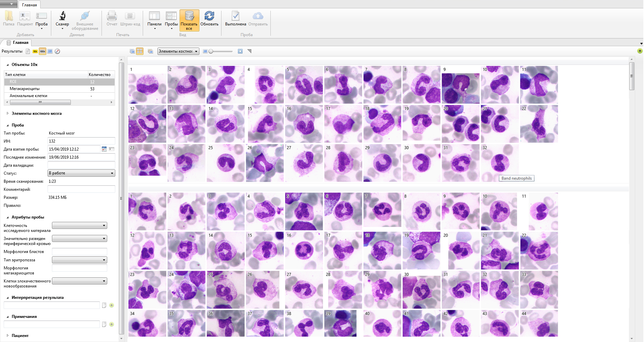Expand the Пациент section
The width and height of the screenshot is (644, 342).
pos(8,335)
